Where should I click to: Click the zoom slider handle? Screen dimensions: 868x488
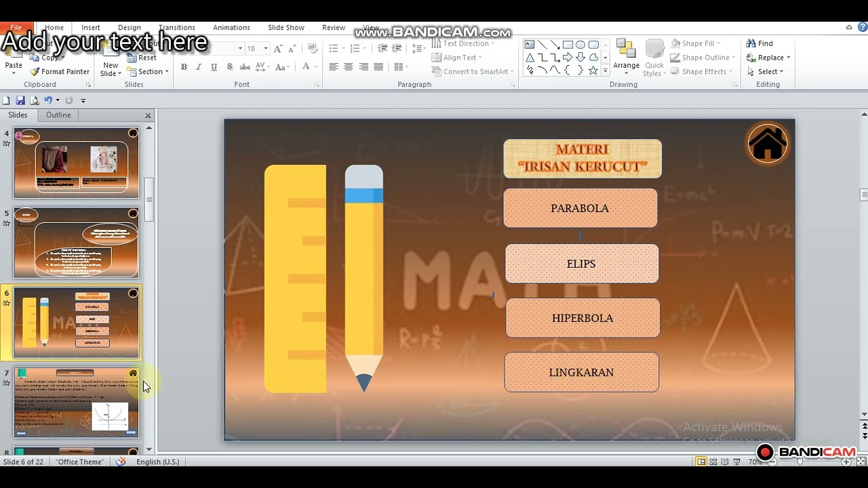pyautogui.click(x=800, y=462)
